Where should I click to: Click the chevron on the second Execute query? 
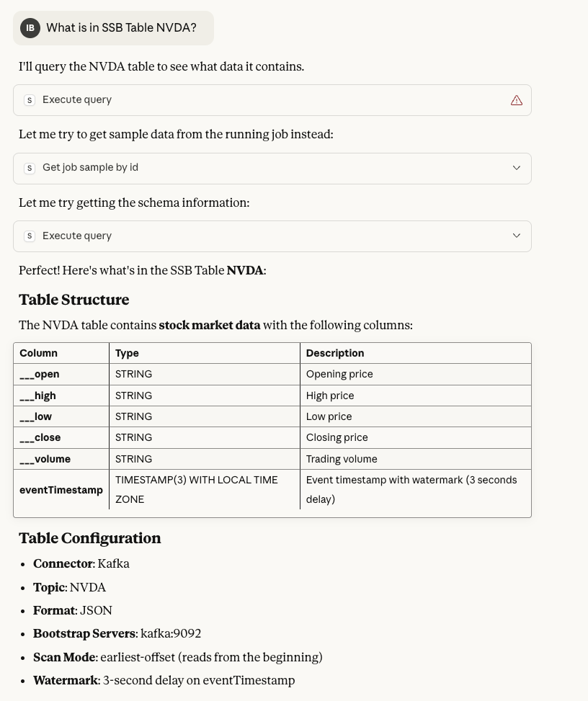click(517, 236)
